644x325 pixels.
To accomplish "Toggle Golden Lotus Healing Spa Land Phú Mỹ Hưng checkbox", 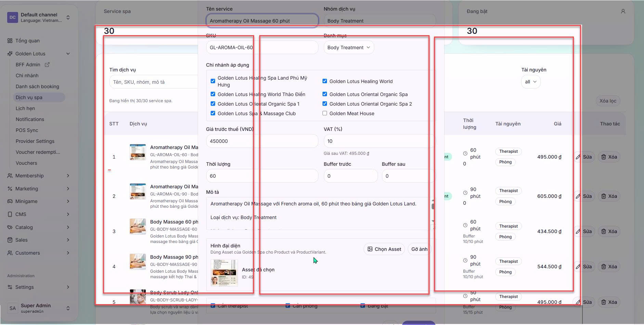I will click(x=213, y=81).
